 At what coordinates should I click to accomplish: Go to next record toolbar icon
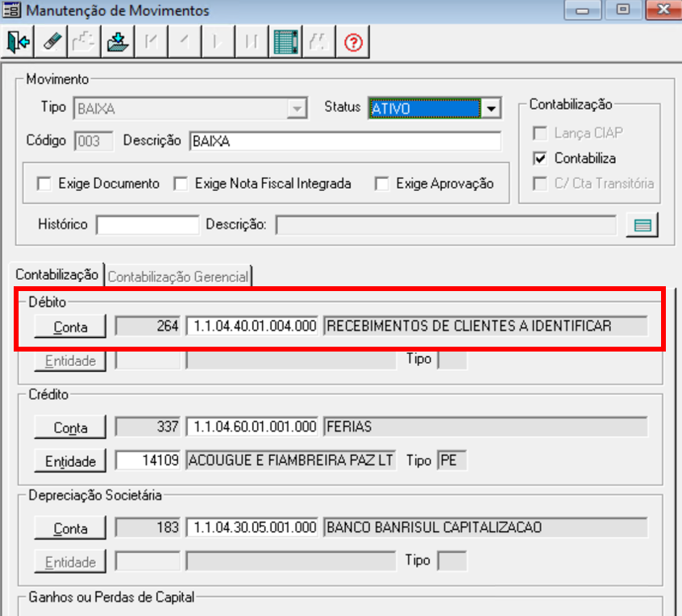click(218, 42)
